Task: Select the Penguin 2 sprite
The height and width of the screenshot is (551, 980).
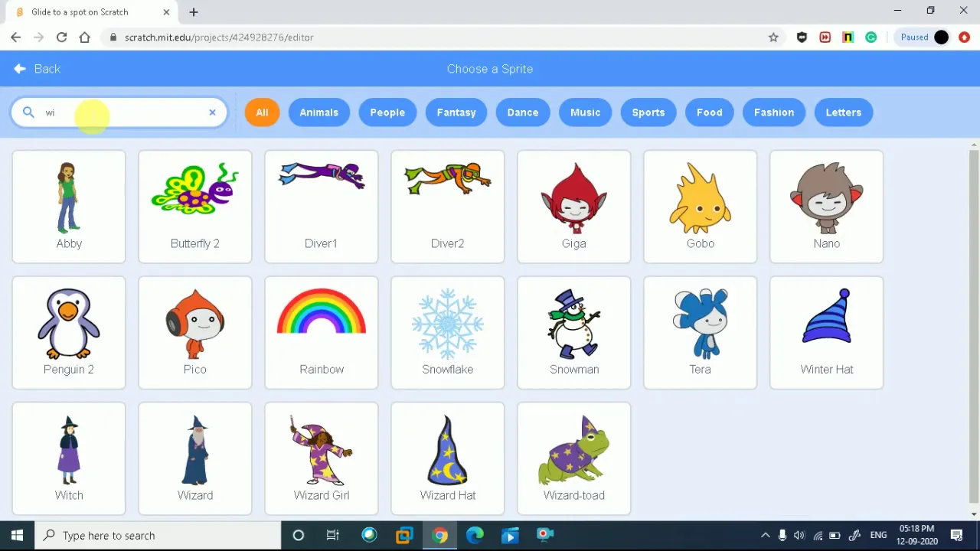Action: 69,333
